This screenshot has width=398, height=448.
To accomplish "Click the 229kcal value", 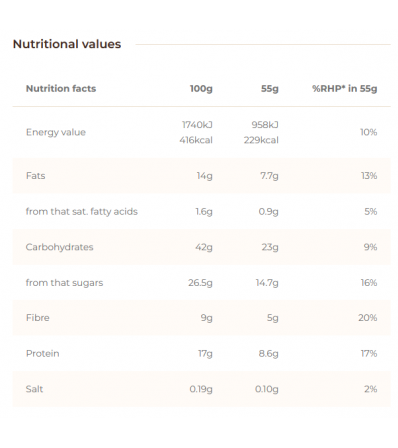I will [261, 140].
